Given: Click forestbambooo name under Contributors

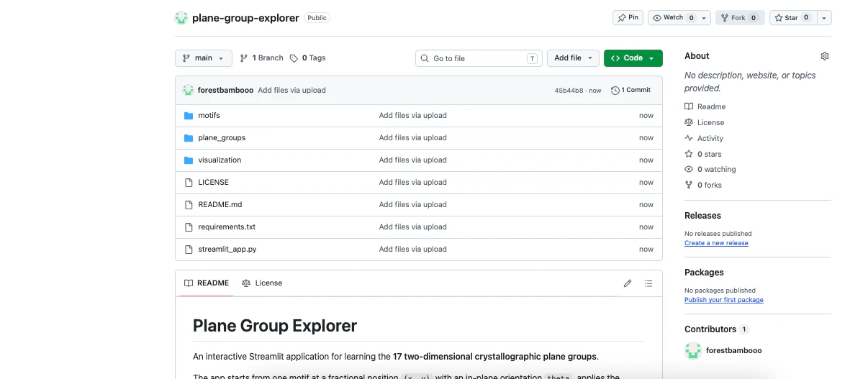Looking at the screenshot, I should (x=733, y=350).
